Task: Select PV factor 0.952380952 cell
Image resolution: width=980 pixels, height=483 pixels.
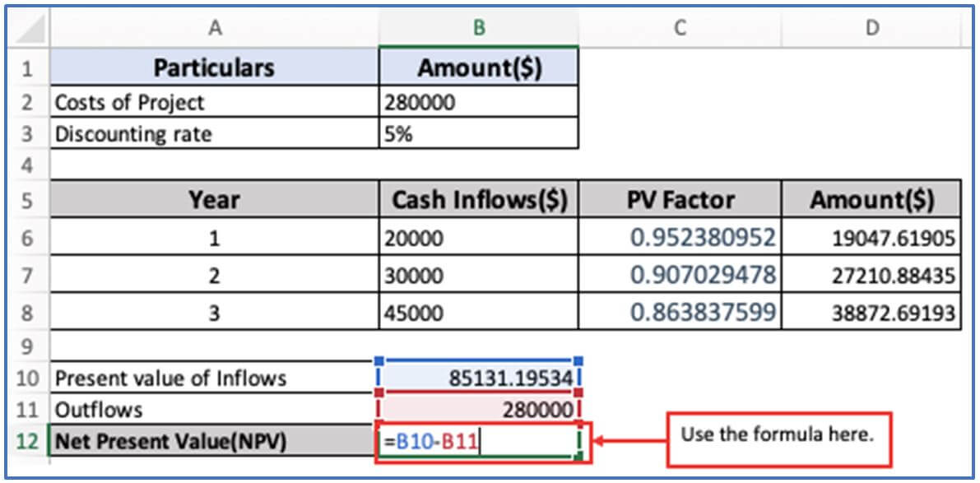Action: (680, 238)
